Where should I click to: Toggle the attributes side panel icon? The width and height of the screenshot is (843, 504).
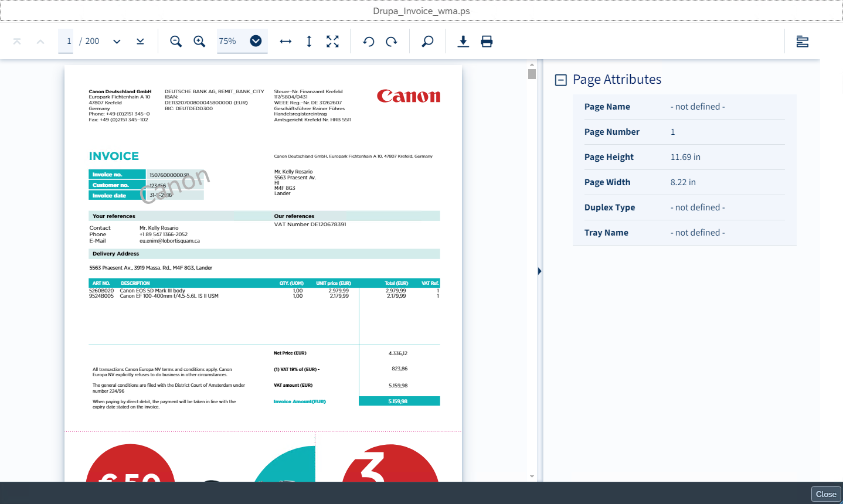coord(803,41)
